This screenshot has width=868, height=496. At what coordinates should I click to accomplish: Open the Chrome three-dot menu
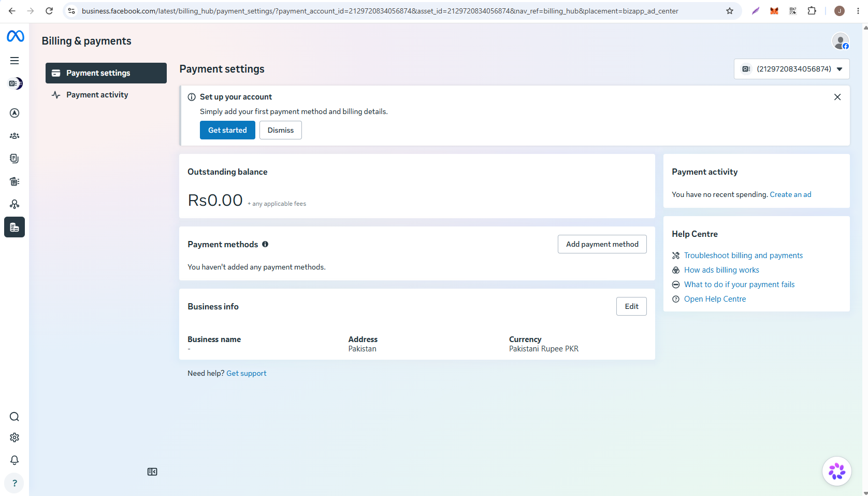click(x=858, y=11)
